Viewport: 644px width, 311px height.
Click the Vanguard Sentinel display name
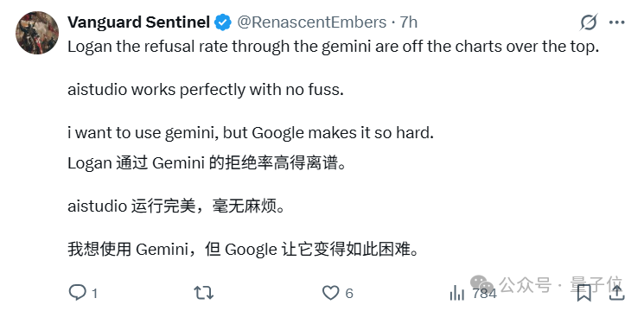point(139,22)
